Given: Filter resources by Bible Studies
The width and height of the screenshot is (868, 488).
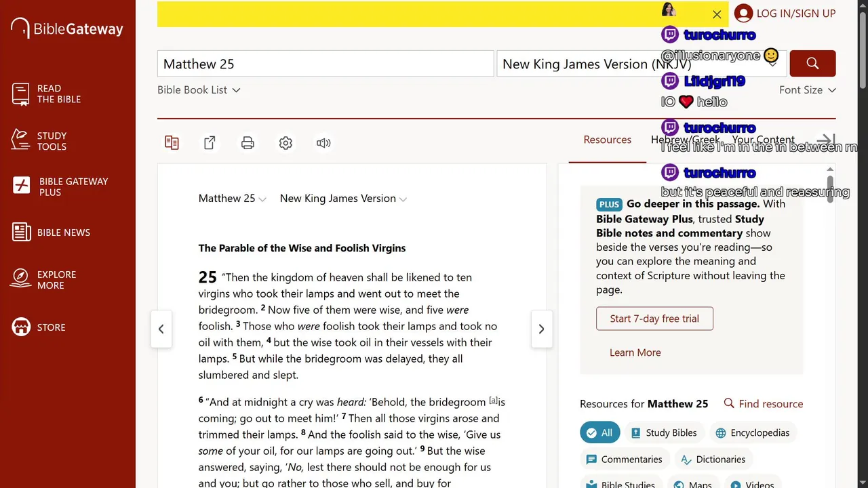Looking at the screenshot, I should [620, 483].
